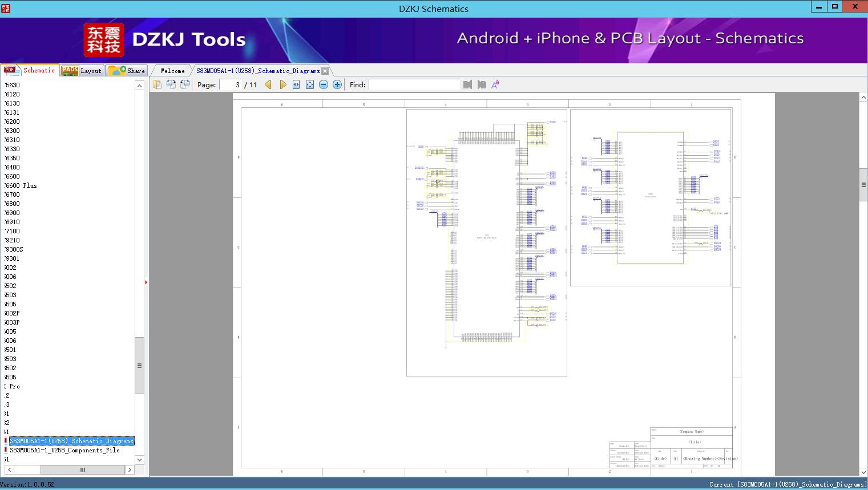Viewport: 868px width, 490px height.
Task: Select the 003P item in the model list
Action: [x=12, y=322]
